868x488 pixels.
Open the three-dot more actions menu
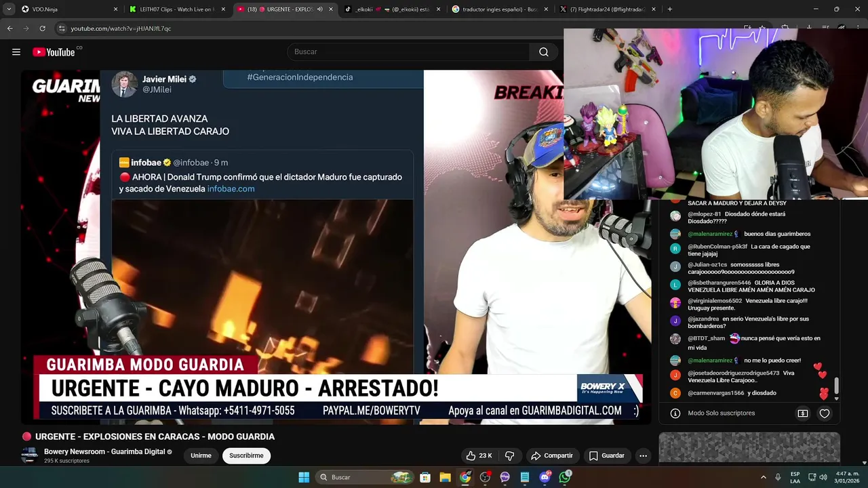pos(643,455)
